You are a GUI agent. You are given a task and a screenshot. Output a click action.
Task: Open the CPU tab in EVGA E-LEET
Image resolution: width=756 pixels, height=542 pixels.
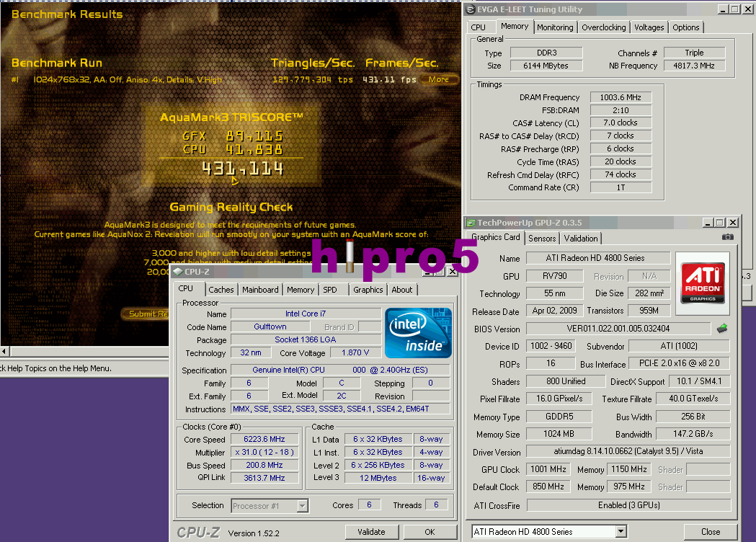click(479, 27)
